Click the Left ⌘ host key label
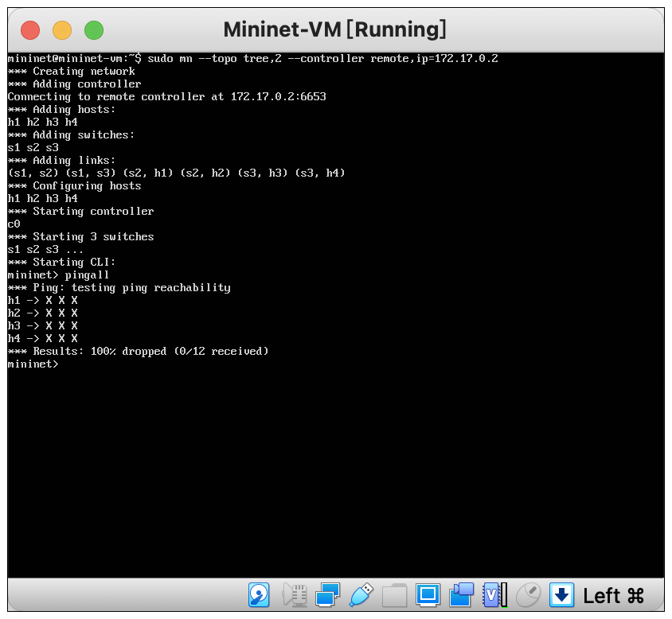672x619 pixels. [613, 595]
